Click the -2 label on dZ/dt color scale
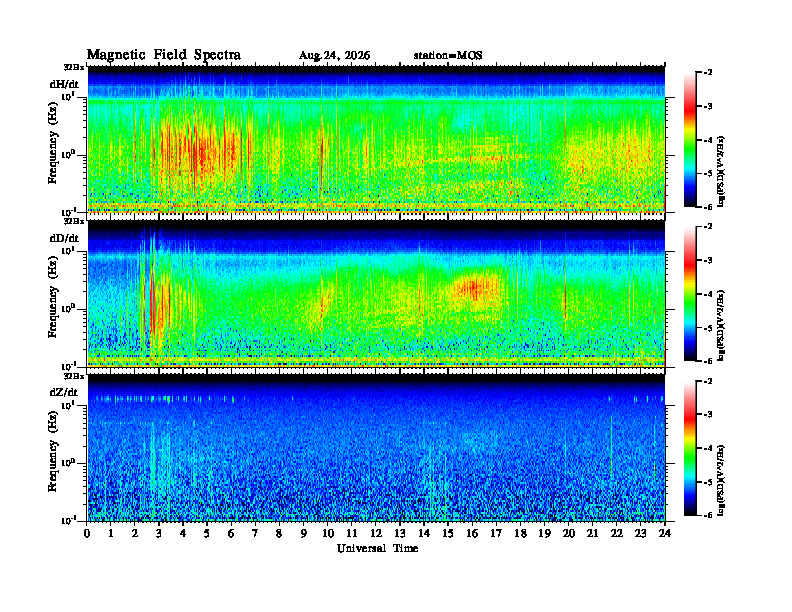792x612 pixels. pyautogui.click(x=708, y=381)
